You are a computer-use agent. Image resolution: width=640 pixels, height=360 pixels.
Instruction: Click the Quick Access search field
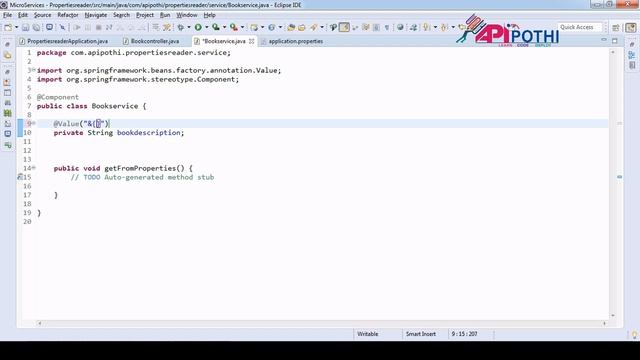(x=580, y=27)
